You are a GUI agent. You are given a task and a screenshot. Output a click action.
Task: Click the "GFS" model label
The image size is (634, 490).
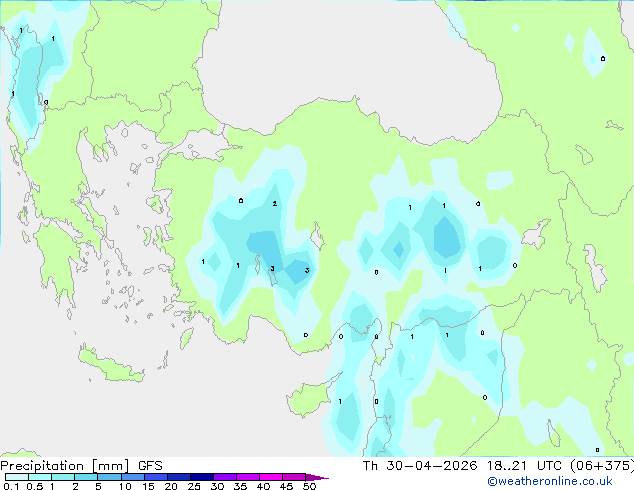click(x=150, y=466)
